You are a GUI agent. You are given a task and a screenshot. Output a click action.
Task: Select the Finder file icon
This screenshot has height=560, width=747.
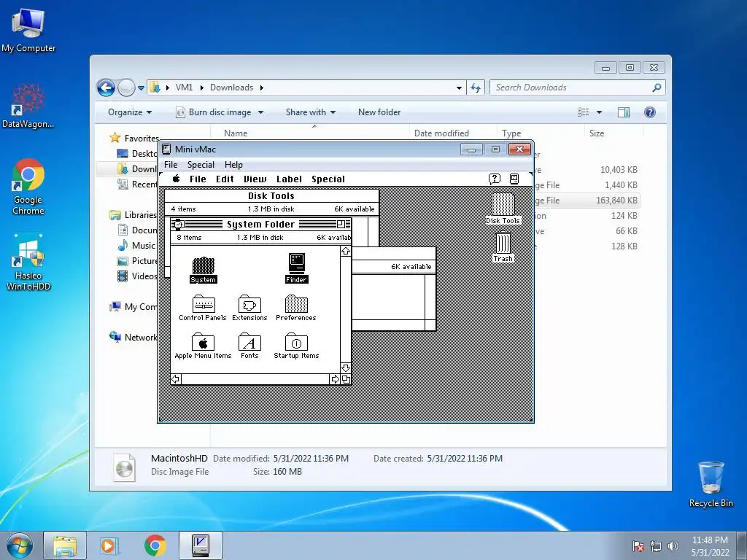pyautogui.click(x=296, y=264)
